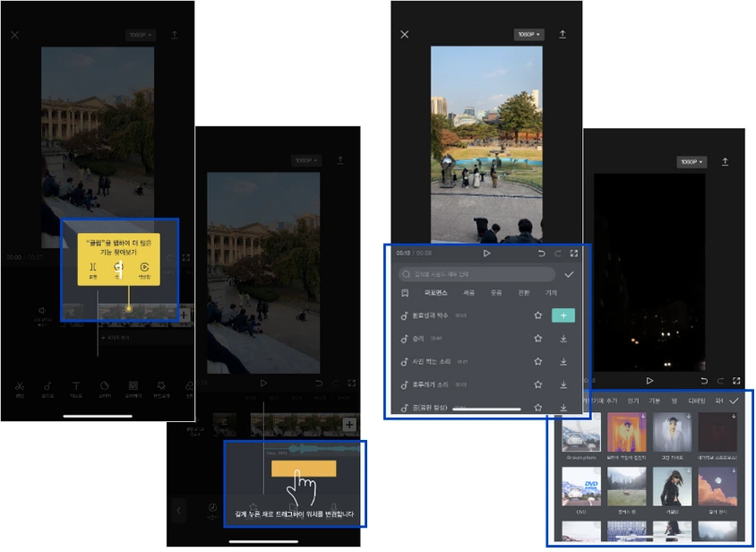
Task: Open saved sounds bookmark tab
Action: pos(405,293)
